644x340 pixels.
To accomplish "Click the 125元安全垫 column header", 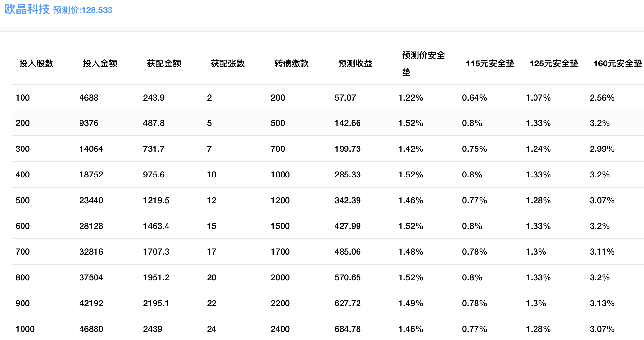I will [x=554, y=64].
